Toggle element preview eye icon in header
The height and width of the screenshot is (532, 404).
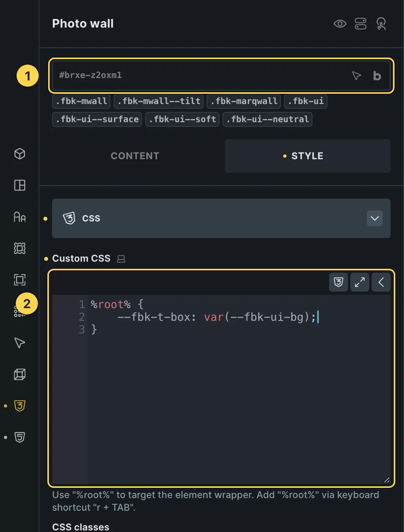[340, 24]
